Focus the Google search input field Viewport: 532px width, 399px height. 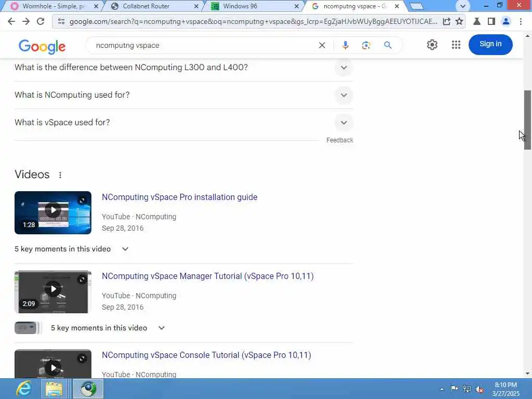click(x=204, y=46)
